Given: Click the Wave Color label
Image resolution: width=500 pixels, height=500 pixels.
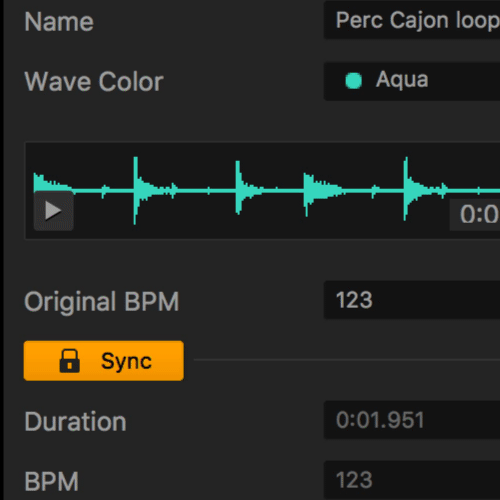Looking at the screenshot, I should pyautogui.click(x=94, y=81).
